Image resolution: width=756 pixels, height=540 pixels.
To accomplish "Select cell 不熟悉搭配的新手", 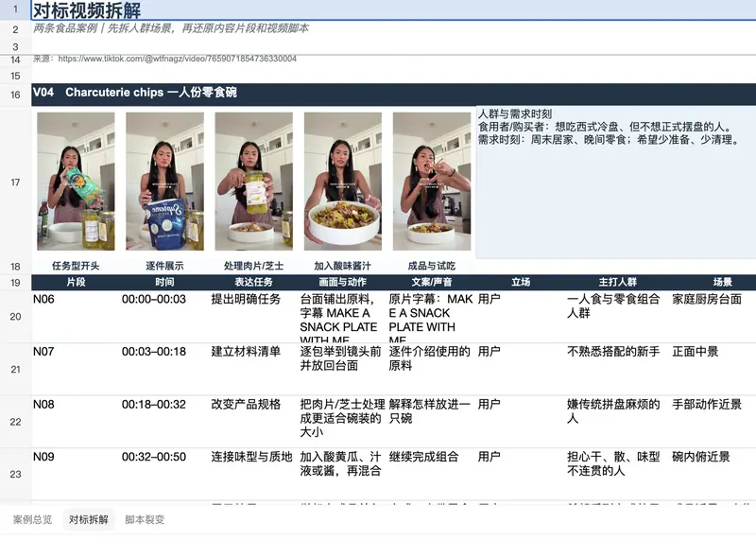I will coord(618,369).
